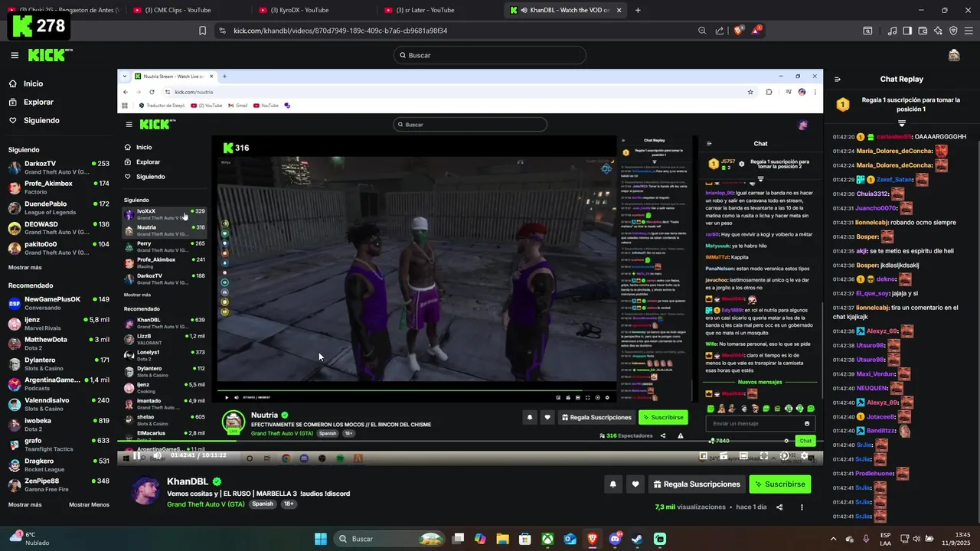Open the Brave main menu
The image size is (980, 551).
[968, 31]
